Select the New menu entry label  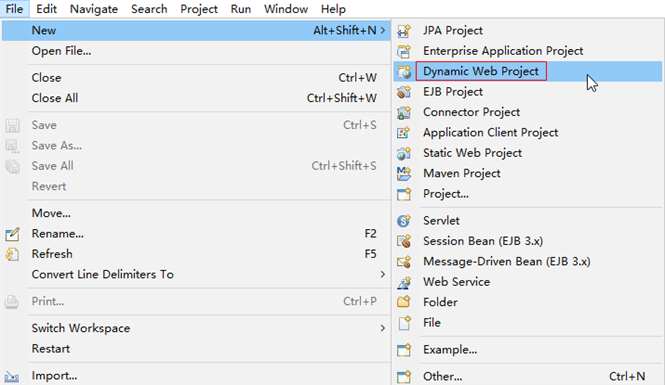[x=44, y=31]
